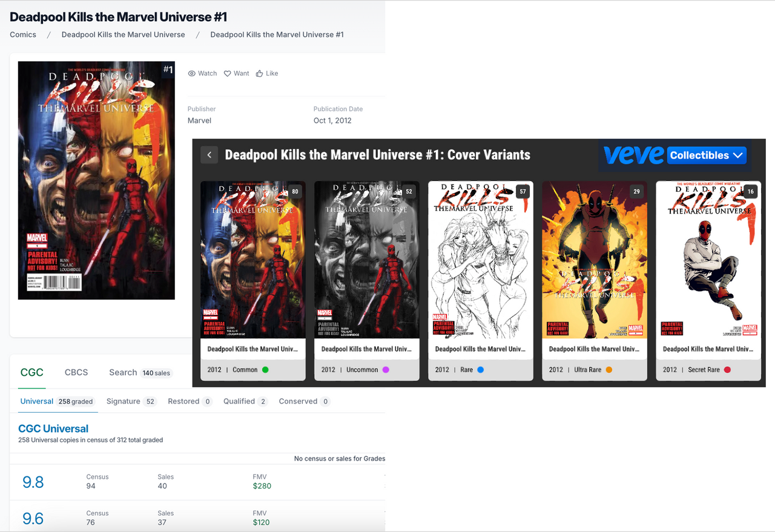
Task: Select the Restored 0 tab
Action: pyautogui.click(x=190, y=401)
